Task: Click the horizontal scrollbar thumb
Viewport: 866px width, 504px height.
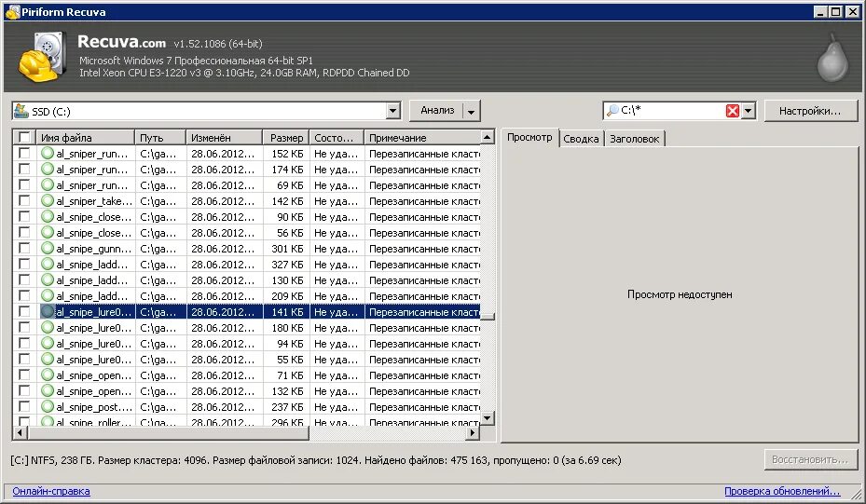Action: point(167,433)
